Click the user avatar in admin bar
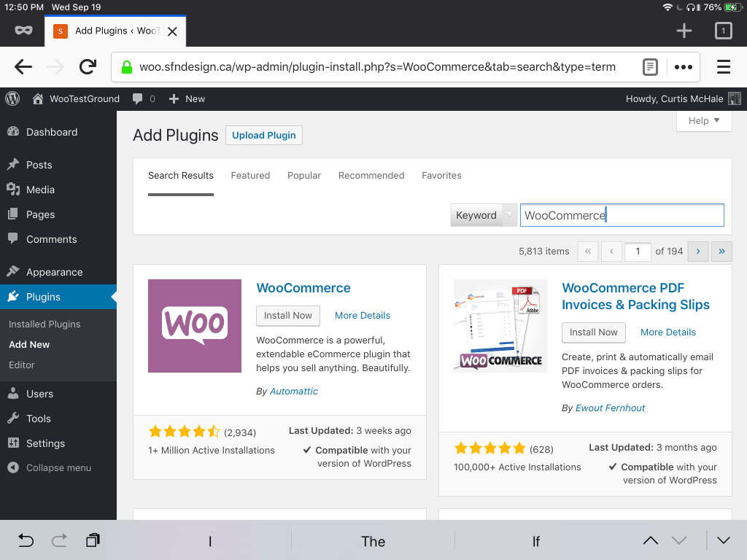The width and height of the screenshot is (747, 560). (x=735, y=98)
